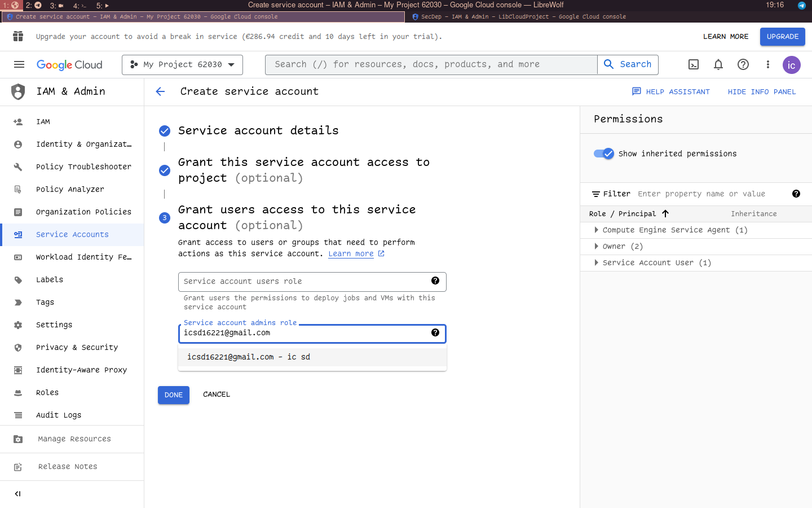Screen dimensions: 812x508
Task: Disable Show inherited permissions
Action: click(603, 153)
